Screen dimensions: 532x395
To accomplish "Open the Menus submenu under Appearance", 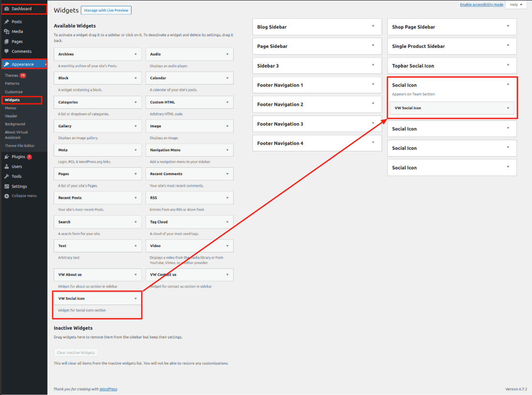I will (x=11, y=108).
